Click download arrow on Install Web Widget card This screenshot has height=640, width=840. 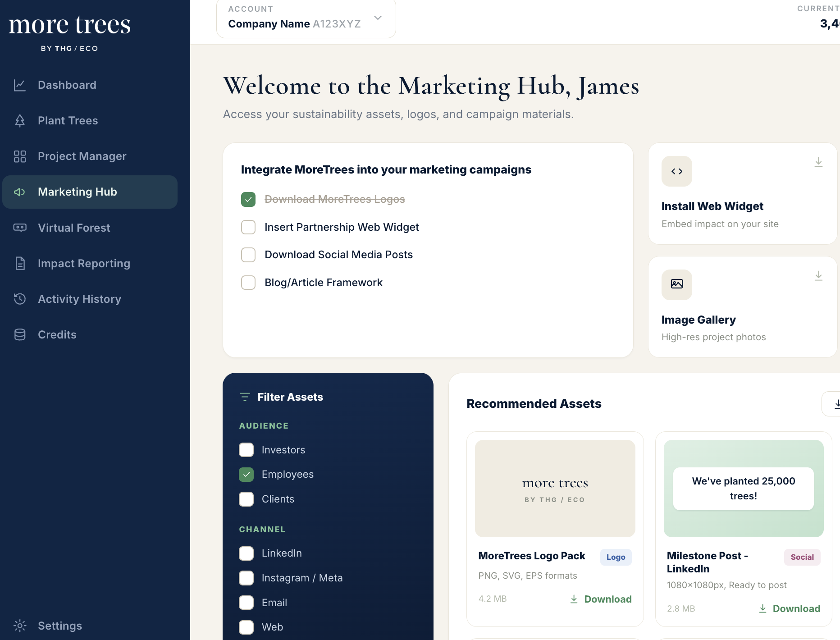click(x=819, y=162)
